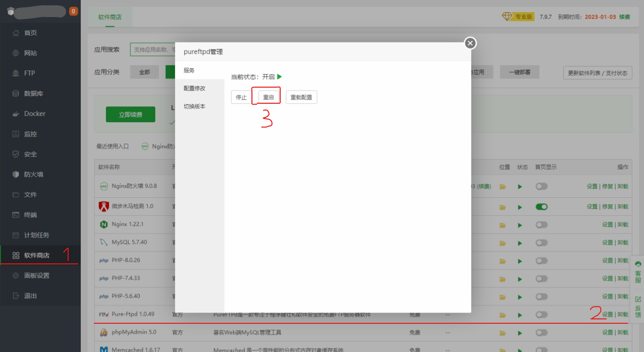Click the green 立即续费 button
This screenshot has width=644, height=352.
(x=130, y=114)
